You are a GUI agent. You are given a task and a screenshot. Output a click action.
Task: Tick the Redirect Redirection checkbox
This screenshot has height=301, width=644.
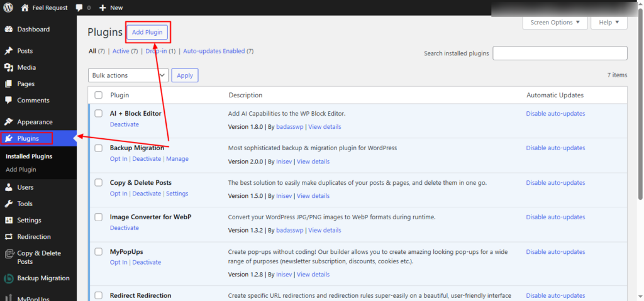pyautogui.click(x=99, y=295)
